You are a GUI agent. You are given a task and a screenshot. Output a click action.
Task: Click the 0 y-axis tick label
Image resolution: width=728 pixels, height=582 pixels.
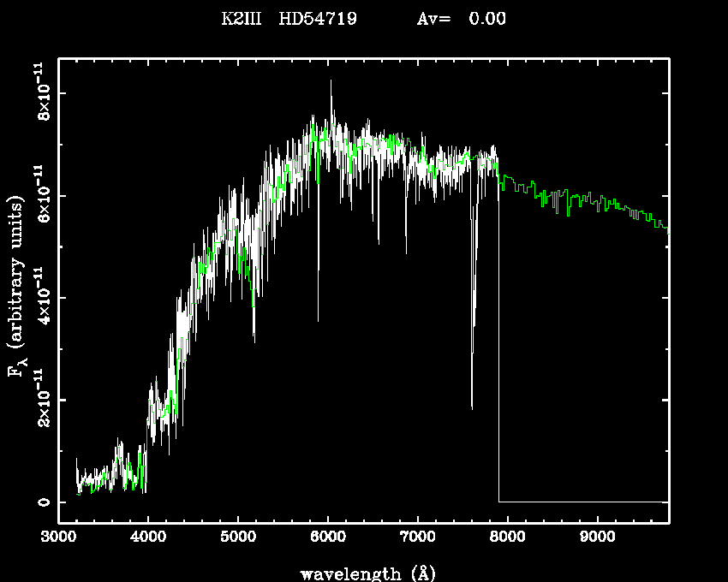click(43, 502)
